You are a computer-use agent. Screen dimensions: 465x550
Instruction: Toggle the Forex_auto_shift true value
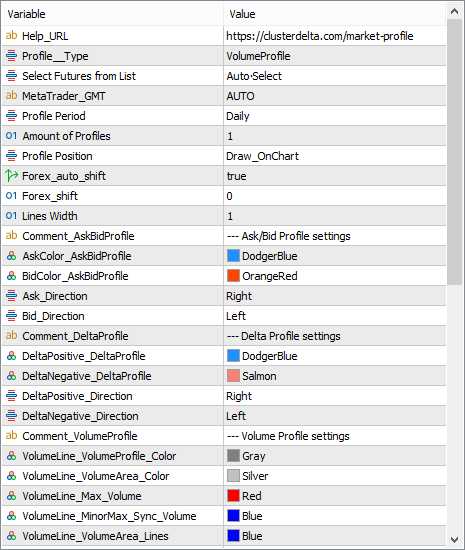[335, 176]
